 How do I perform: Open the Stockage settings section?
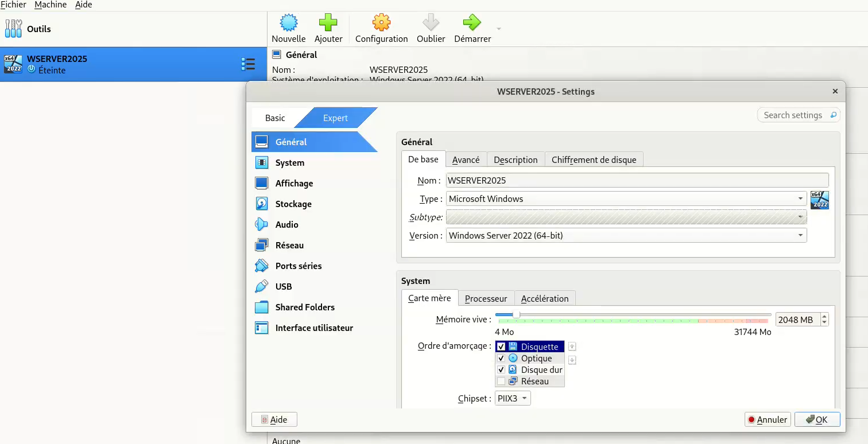293,204
